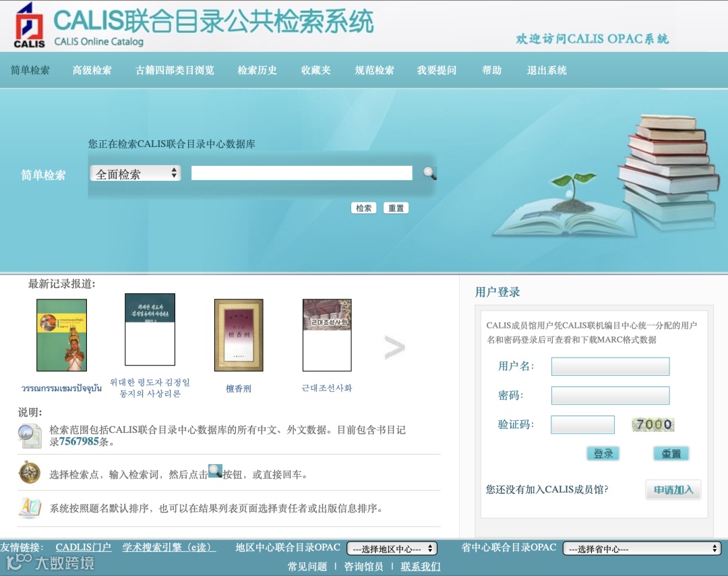Click the 근대조선사화 title link
Viewport: 728px width, 576px height.
pyautogui.click(x=327, y=388)
